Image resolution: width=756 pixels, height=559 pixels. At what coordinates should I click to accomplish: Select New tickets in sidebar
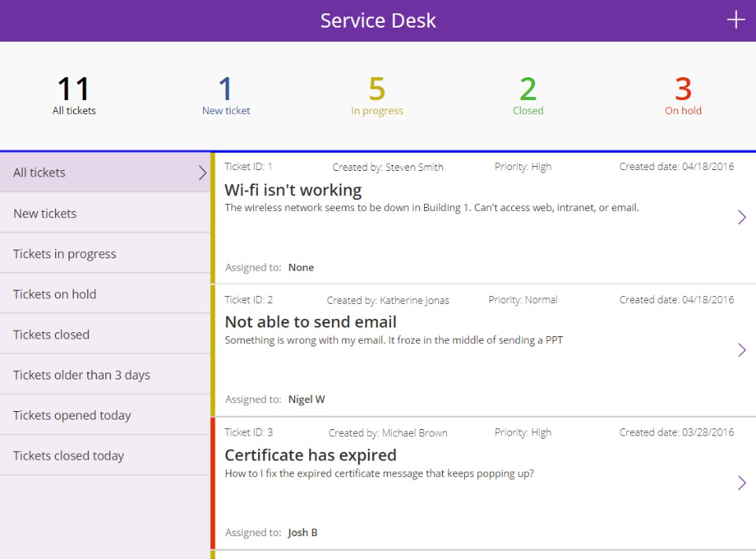click(x=45, y=213)
